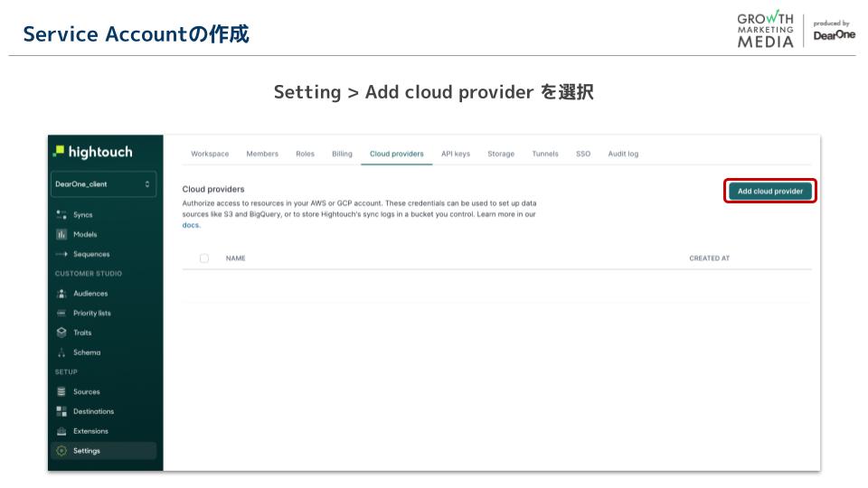Switch to the Workspace tab
The image size is (868, 488).
pyautogui.click(x=210, y=154)
